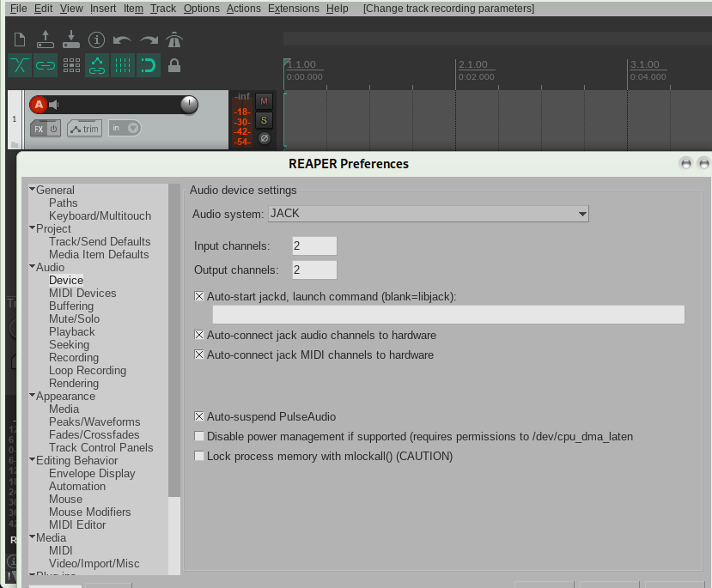This screenshot has height=588, width=712.
Task: Open track 1 trim envelope button
Action: click(x=84, y=129)
